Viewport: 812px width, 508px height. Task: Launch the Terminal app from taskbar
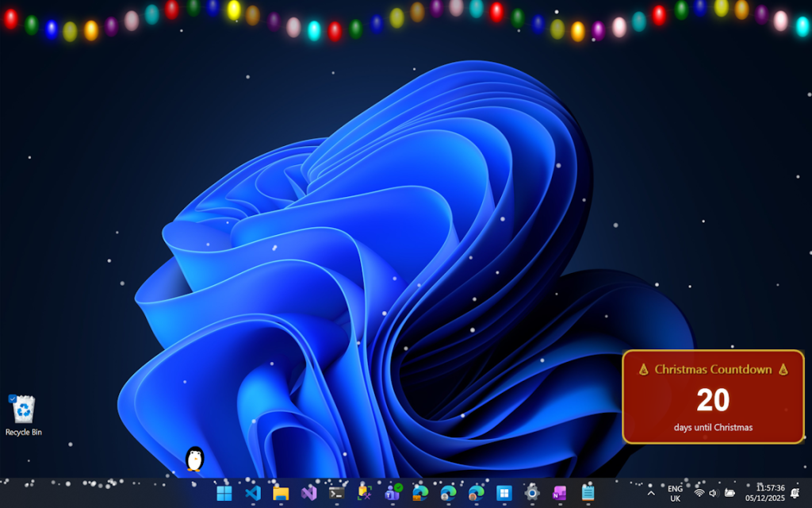click(336, 493)
